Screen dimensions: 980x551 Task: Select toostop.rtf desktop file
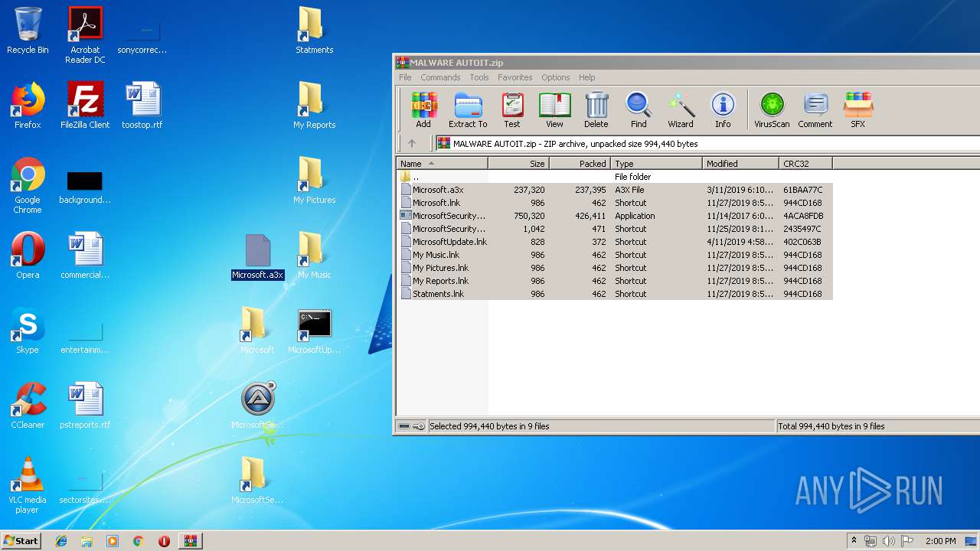click(x=142, y=106)
